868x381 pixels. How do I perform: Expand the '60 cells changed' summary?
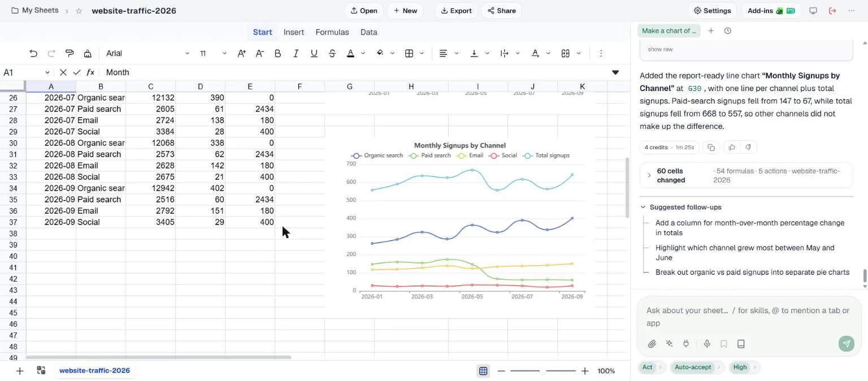coord(746,175)
